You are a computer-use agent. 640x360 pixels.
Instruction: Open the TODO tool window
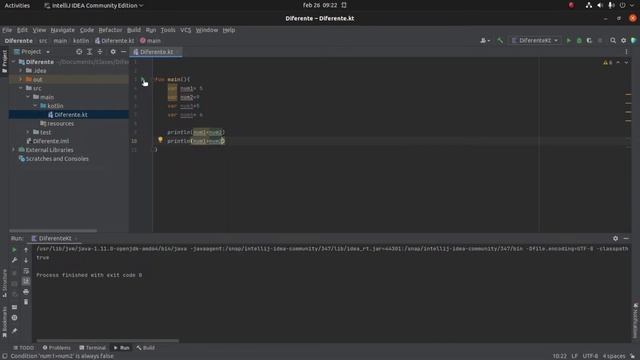[x=24, y=348]
